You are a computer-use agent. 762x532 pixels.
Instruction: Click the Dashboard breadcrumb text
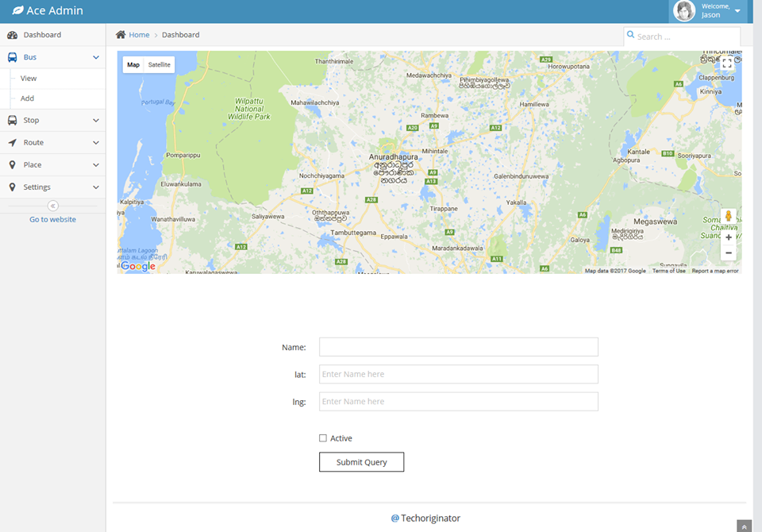tap(180, 34)
